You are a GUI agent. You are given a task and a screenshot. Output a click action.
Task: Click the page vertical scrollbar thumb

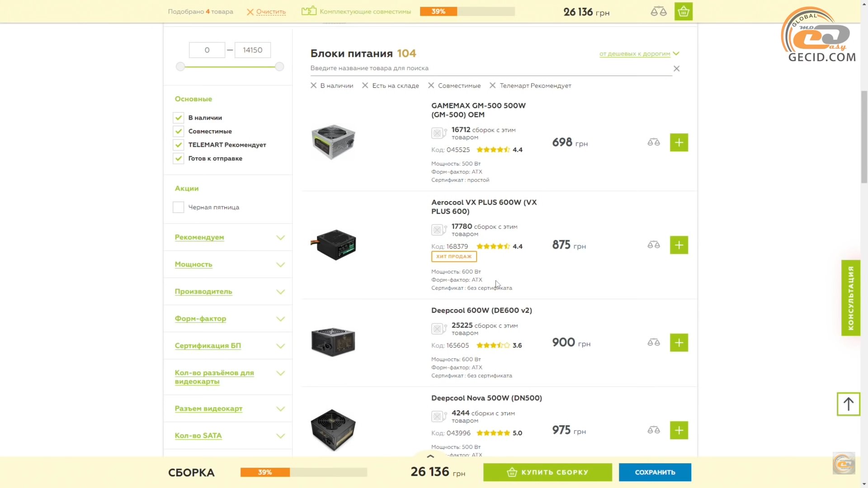pyautogui.click(x=864, y=137)
